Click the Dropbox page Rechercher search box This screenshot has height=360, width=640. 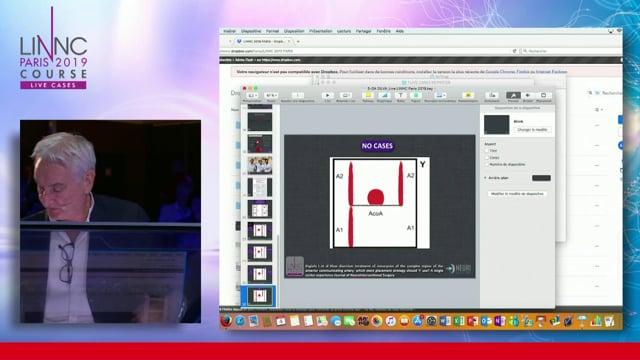coord(607,93)
